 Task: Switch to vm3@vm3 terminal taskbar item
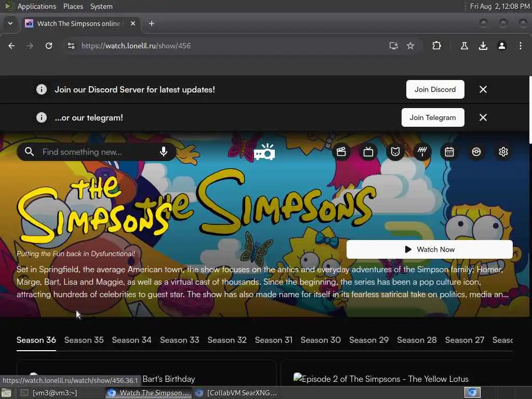[49, 393]
